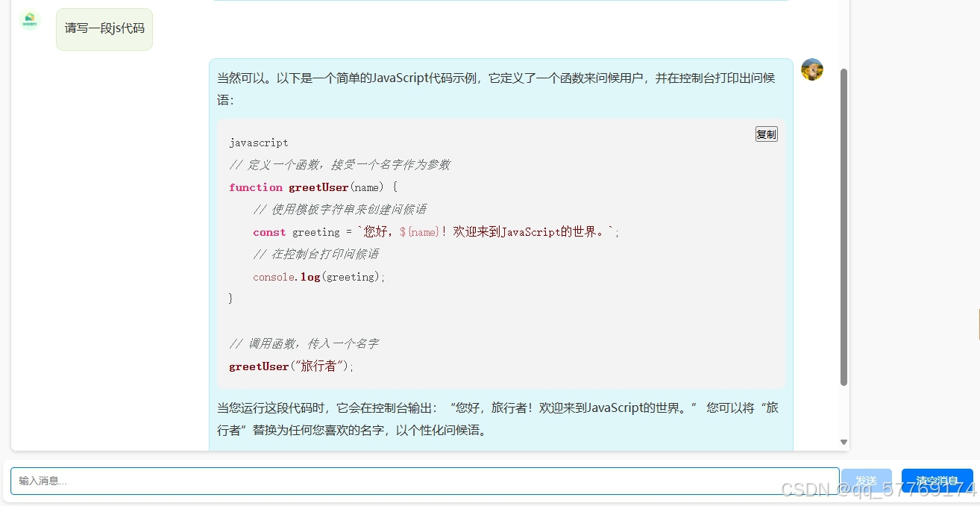Click the intro sentence starting 当然可以
Image resolution: width=980 pixels, height=506 pixels.
(497, 89)
